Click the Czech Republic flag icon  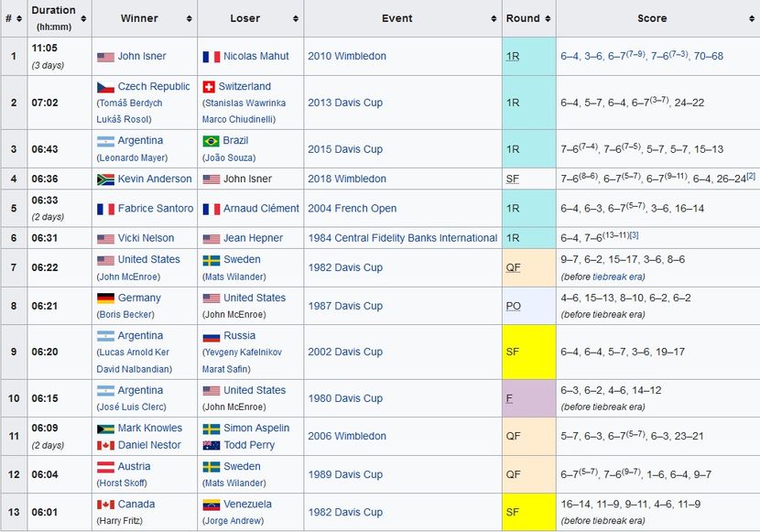[105, 87]
